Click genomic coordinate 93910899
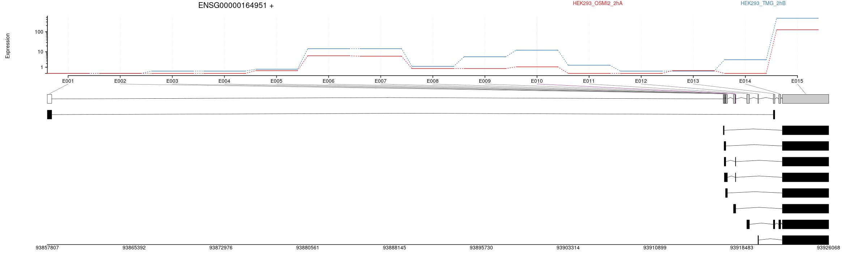Image resolution: width=868 pixels, height=253 pixels. 655,248
